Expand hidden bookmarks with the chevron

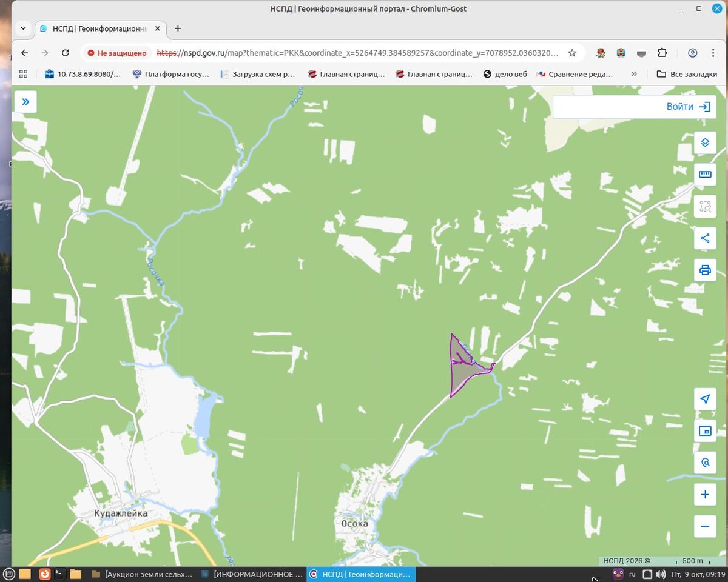[x=634, y=74]
